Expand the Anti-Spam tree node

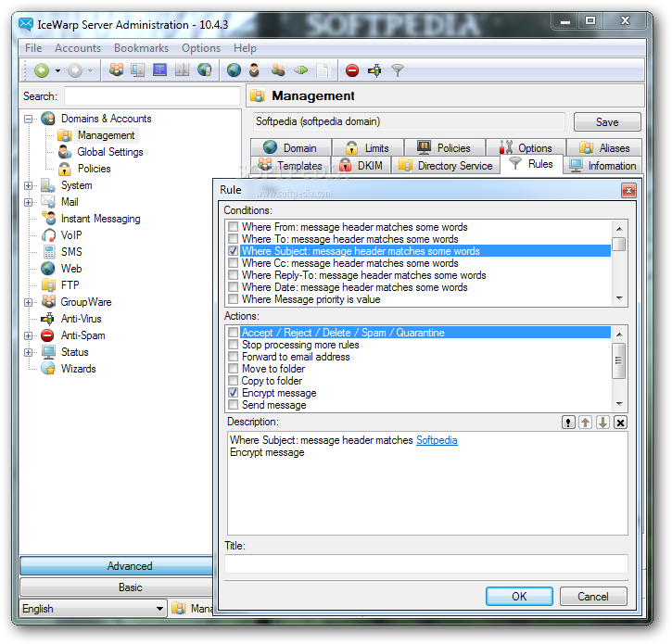coord(29,336)
